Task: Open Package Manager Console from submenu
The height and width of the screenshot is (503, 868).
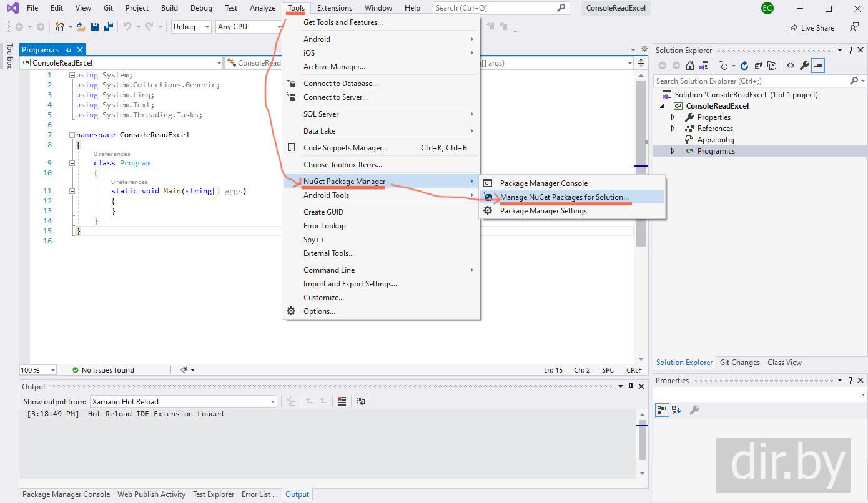Action: click(x=543, y=183)
